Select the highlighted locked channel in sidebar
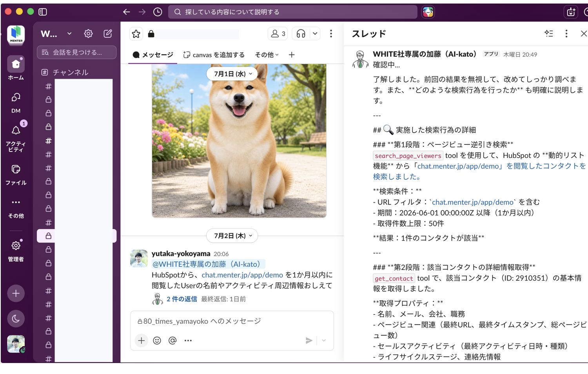The image size is (588, 374). pos(76,236)
